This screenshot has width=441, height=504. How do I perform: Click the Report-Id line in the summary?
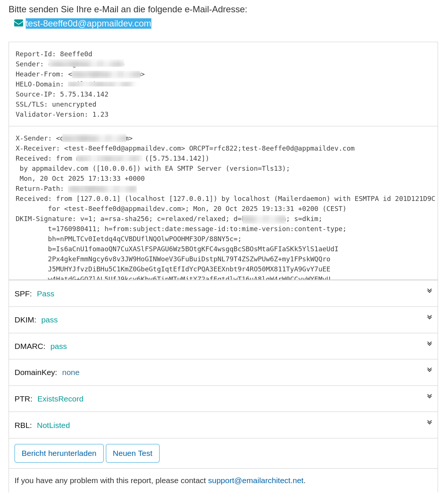[x=54, y=54]
